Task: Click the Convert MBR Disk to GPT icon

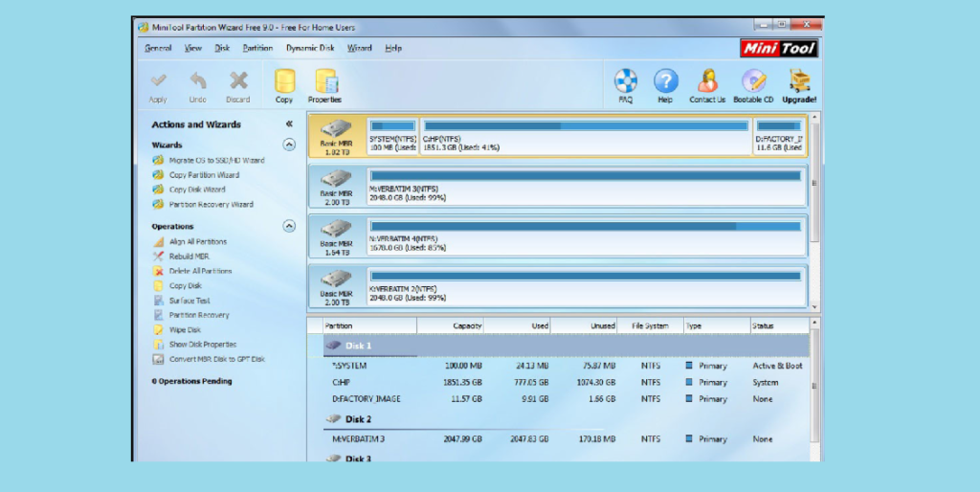Action: click(158, 360)
